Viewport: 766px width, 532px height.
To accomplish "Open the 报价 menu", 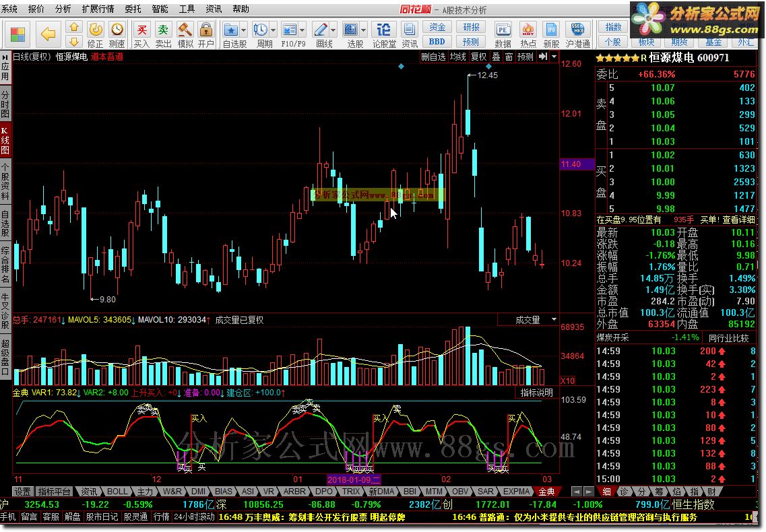I will click(36, 9).
